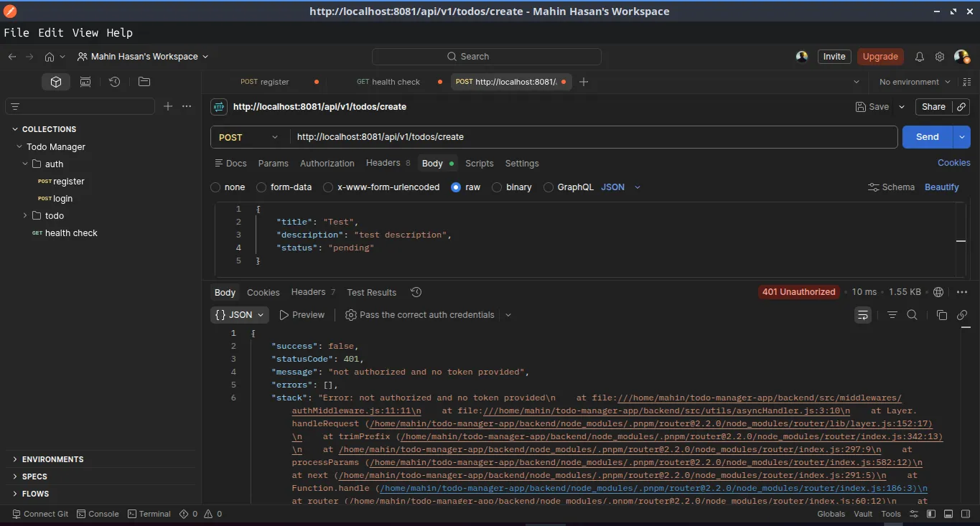Image resolution: width=980 pixels, height=526 pixels.
Task: Open the response history clock icon beside Test Results
Action: coord(416,292)
